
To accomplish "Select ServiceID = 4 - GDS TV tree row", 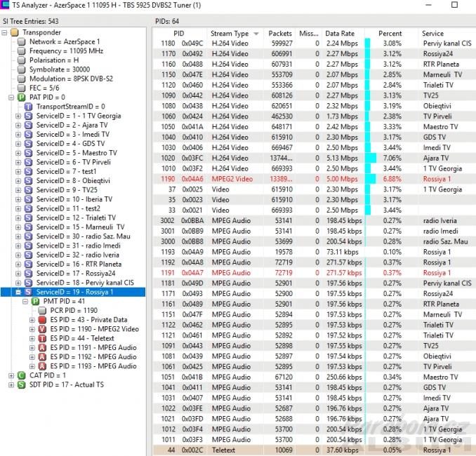I will tap(70, 144).
